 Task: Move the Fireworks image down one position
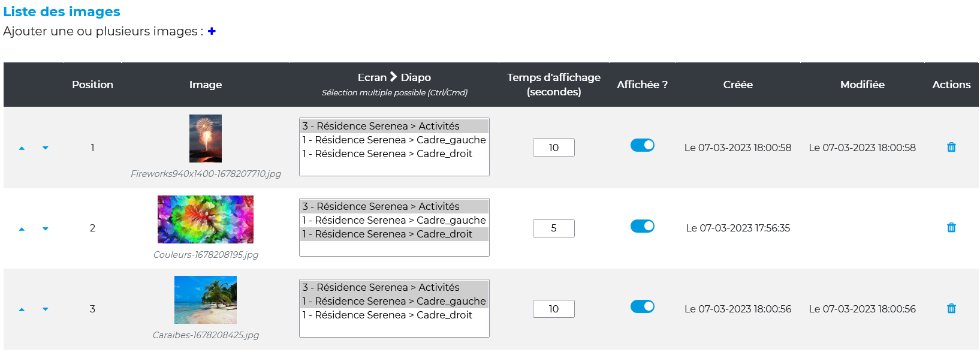[x=46, y=148]
